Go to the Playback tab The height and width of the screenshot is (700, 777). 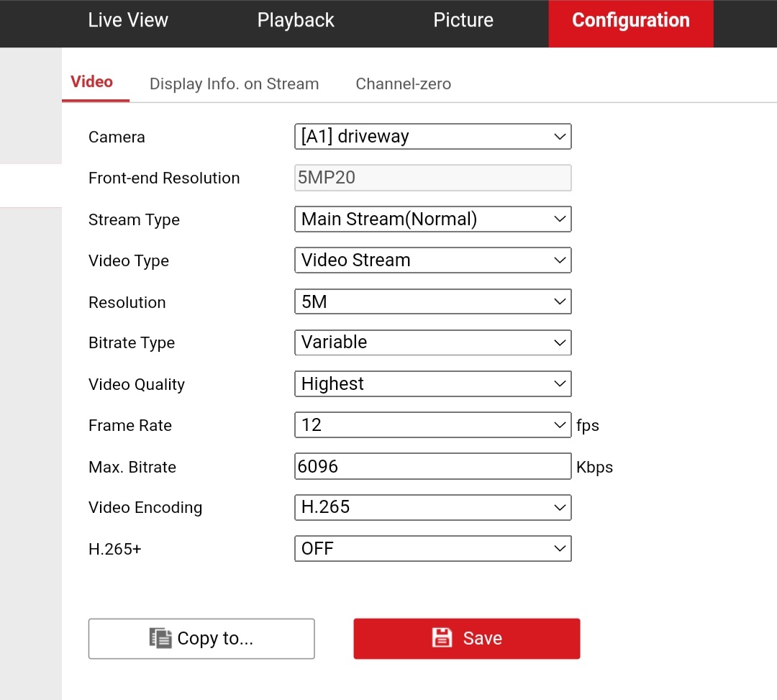pos(296,20)
